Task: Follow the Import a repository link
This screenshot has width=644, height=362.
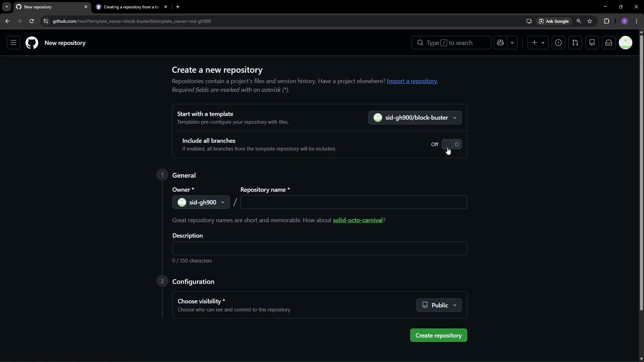Action: 412,81
